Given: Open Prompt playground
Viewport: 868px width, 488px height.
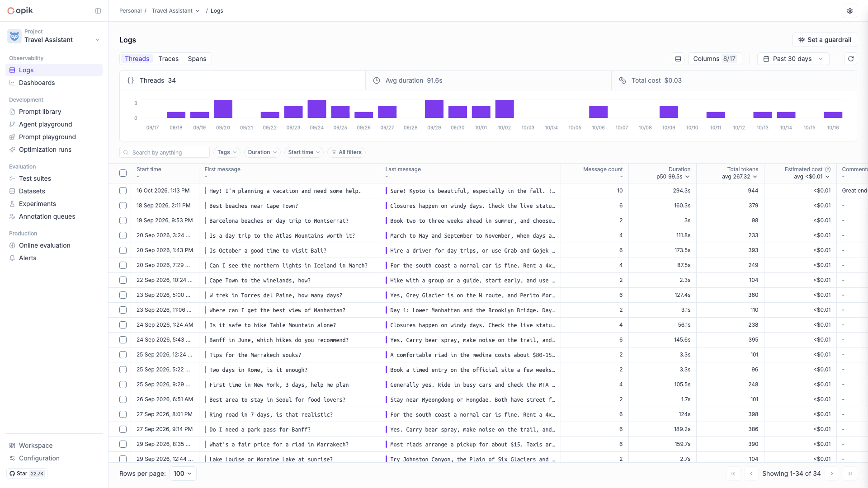Looking at the screenshot, I should click(54, 137).
